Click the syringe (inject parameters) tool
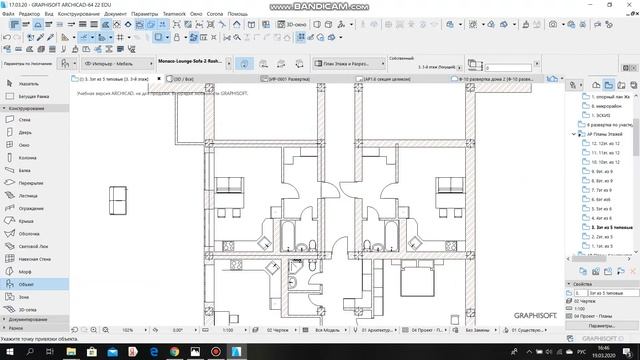 tap(51, 38)
